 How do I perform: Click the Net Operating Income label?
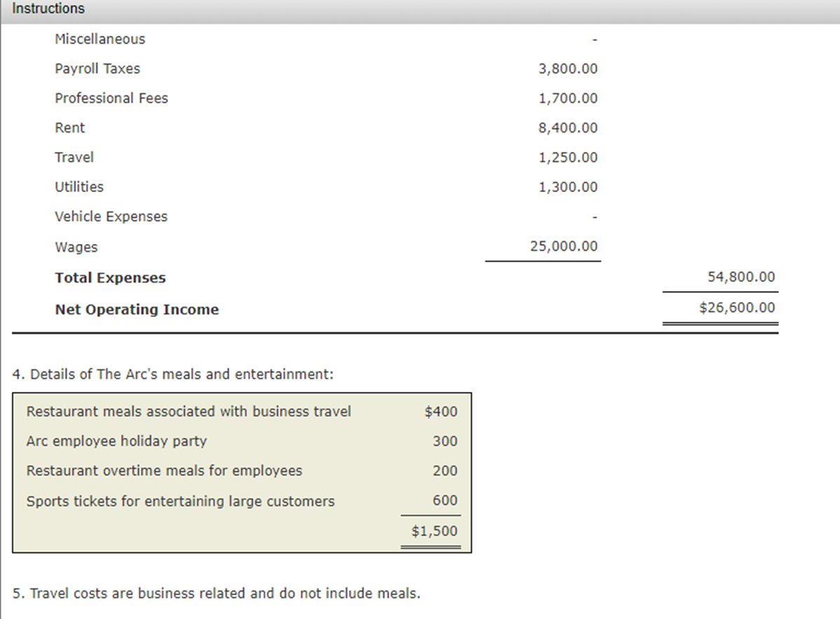(x=137, y=310)
